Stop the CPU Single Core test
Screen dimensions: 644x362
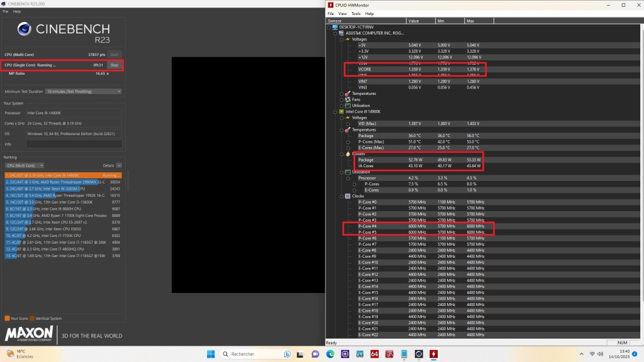(x=114, y=65)
